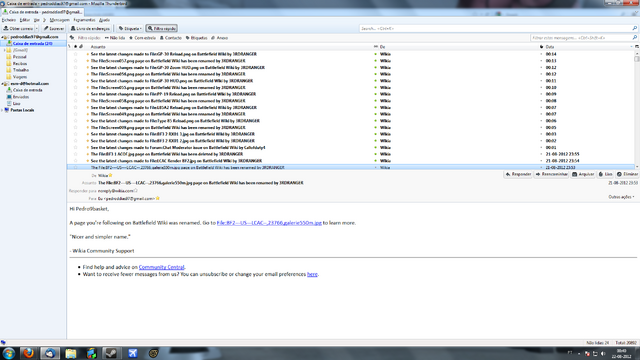The image size is (640, 360).
Task: Open hotmail Caixa de entrada folder
Action: click(27, 90)
